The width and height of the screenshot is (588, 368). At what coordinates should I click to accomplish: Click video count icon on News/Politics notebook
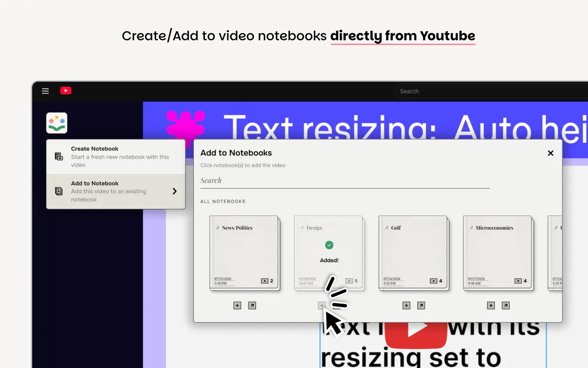[x=265, y=281]
